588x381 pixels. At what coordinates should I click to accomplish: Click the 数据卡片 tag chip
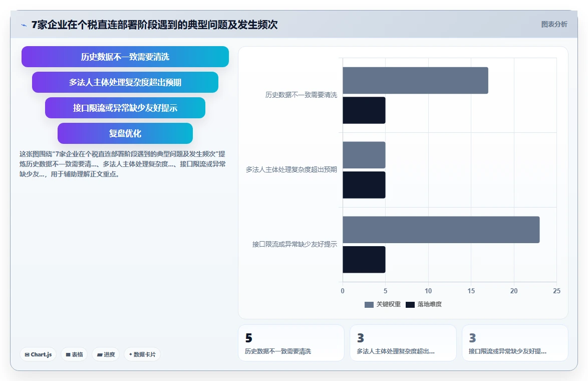142,354
